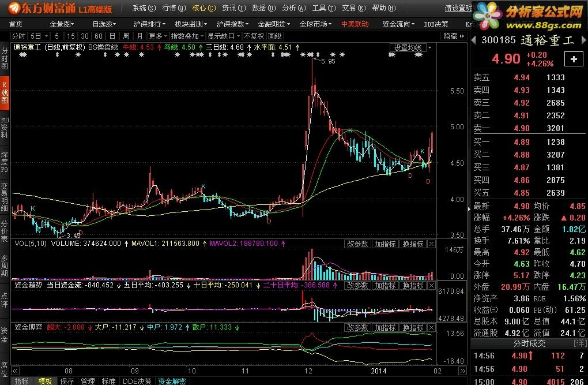Viewport: 588px width, 385px height.
Task: Select the 资金解密 bottom tab
Action: (x=172, y=381)
